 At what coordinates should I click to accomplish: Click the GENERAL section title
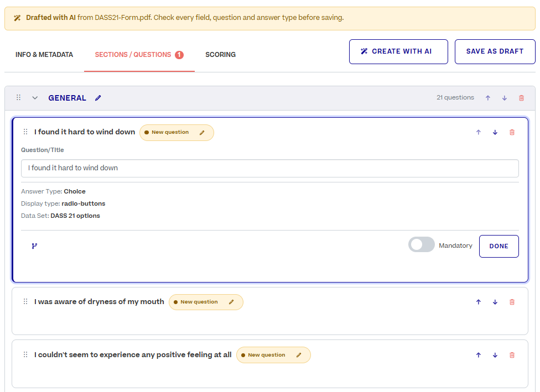67,98
